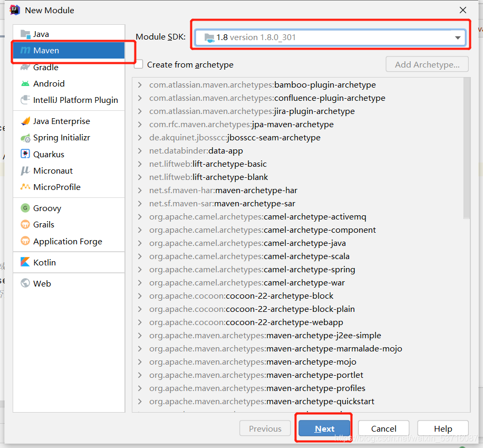Select Application Forge in the list
483x448 pixels.
tap(69, 241)
